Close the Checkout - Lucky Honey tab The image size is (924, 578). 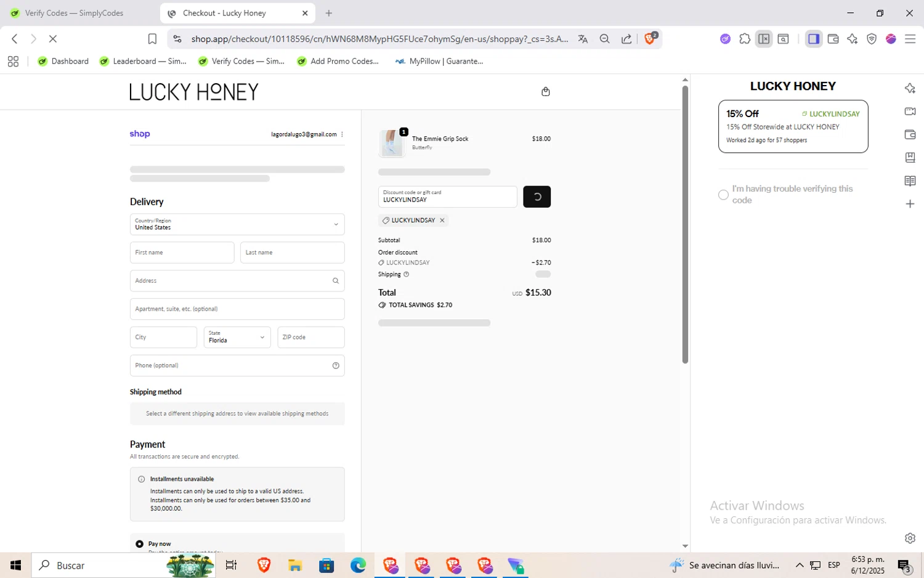point(305,13)
